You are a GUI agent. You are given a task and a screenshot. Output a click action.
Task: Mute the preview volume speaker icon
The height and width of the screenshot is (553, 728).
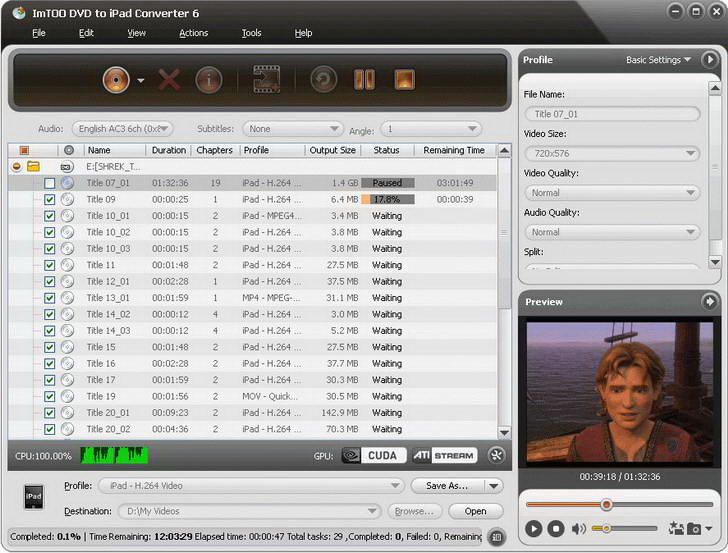point(578,528)
